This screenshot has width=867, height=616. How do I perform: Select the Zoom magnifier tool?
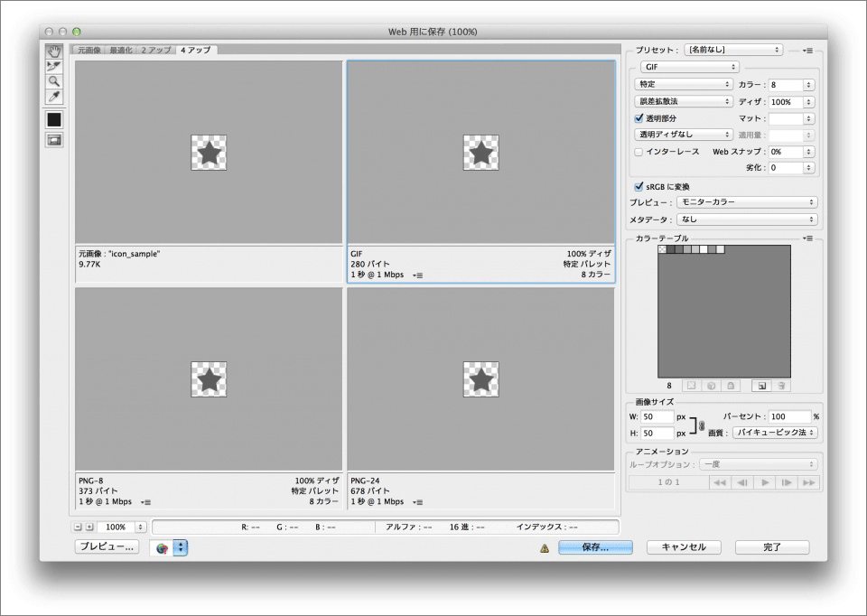tap(53, 82)
